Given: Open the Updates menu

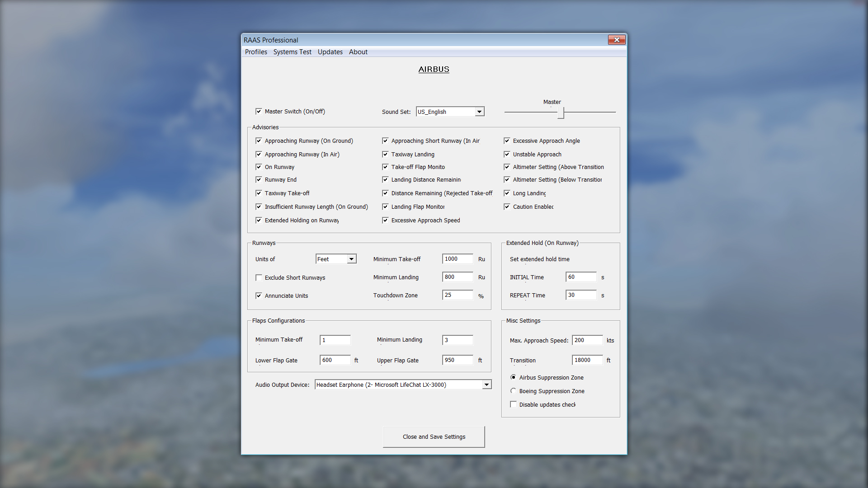Looking at the screenshot, I should pyautogui.click(x=330, y=52).
